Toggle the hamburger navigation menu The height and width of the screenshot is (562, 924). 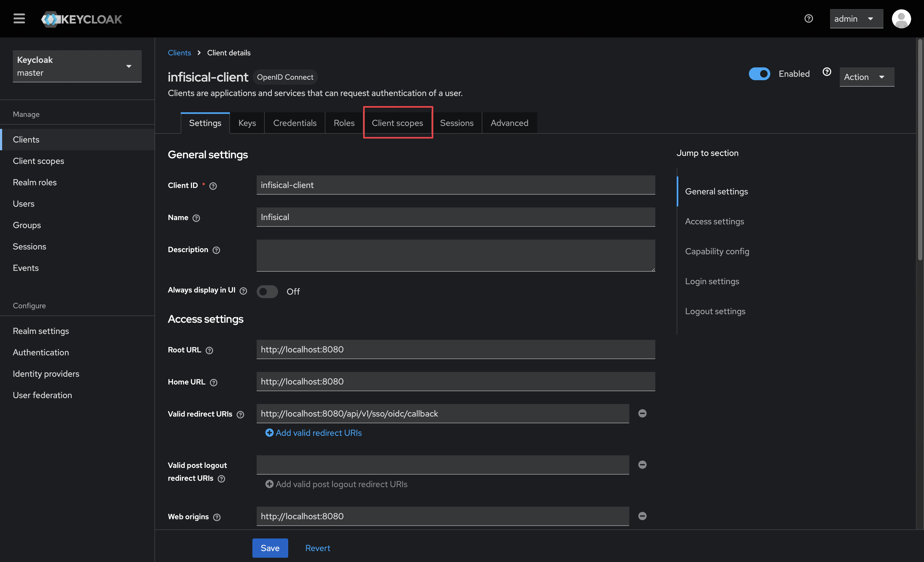[19, 19]
